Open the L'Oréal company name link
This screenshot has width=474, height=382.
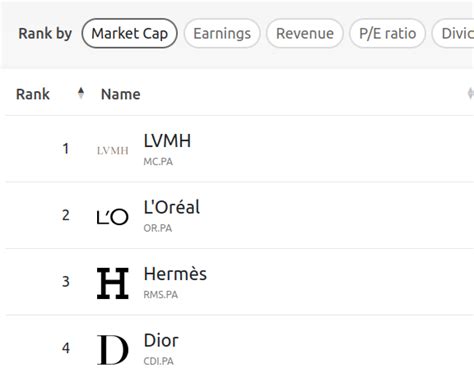tap(172, 207)
